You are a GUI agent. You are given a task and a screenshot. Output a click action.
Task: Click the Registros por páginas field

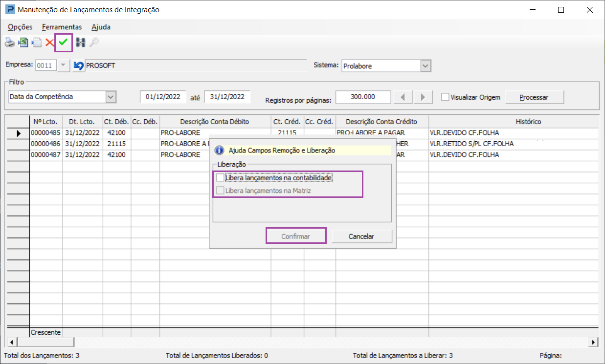pyautogui.click(x=363, y=97)
